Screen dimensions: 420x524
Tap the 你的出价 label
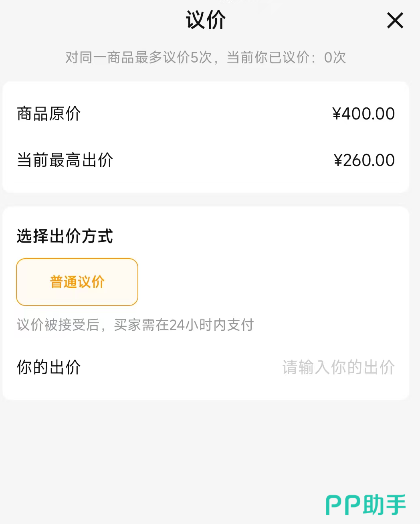(x=49, y=367)
